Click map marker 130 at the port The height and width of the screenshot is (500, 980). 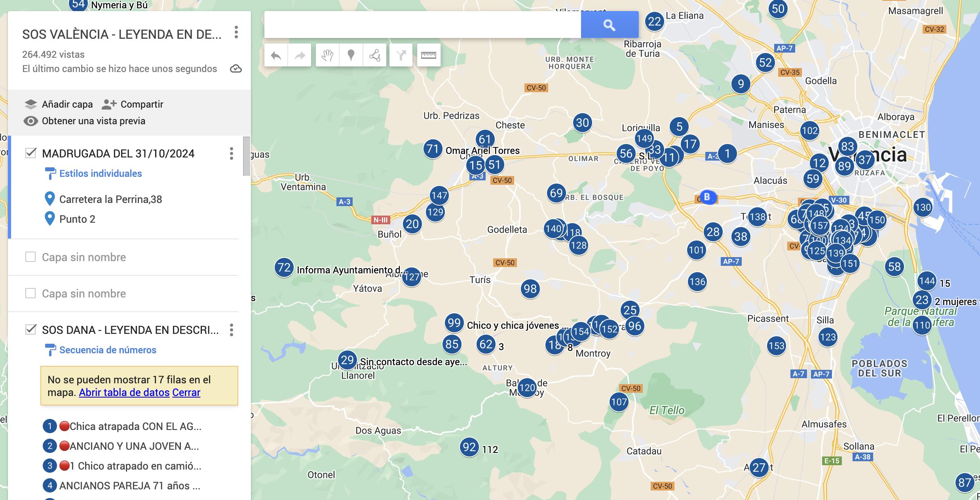(x=923, y=208)
